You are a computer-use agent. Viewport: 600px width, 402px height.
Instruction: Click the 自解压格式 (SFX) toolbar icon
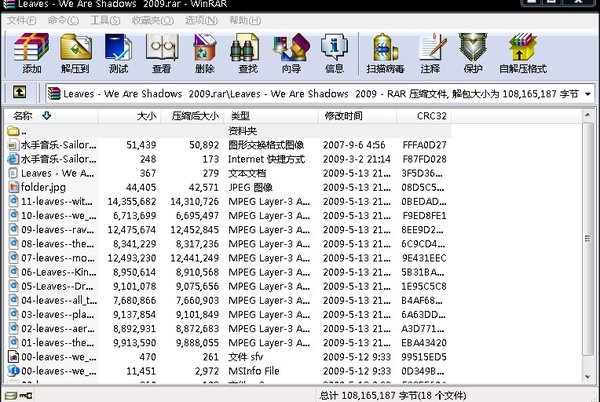(523, 47)
